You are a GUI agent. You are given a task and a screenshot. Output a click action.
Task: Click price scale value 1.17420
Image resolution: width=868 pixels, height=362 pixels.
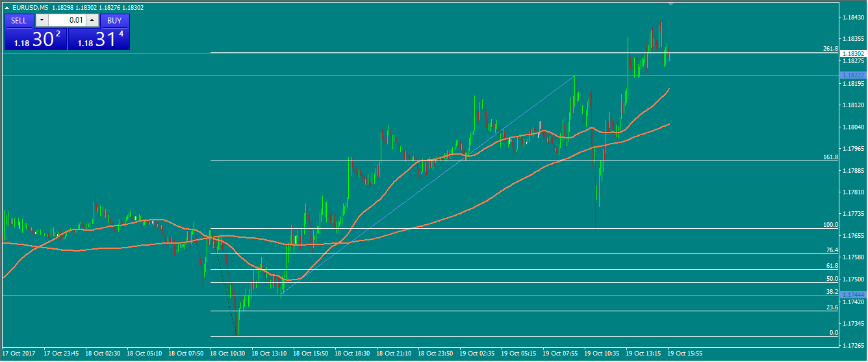coord(854,302)
